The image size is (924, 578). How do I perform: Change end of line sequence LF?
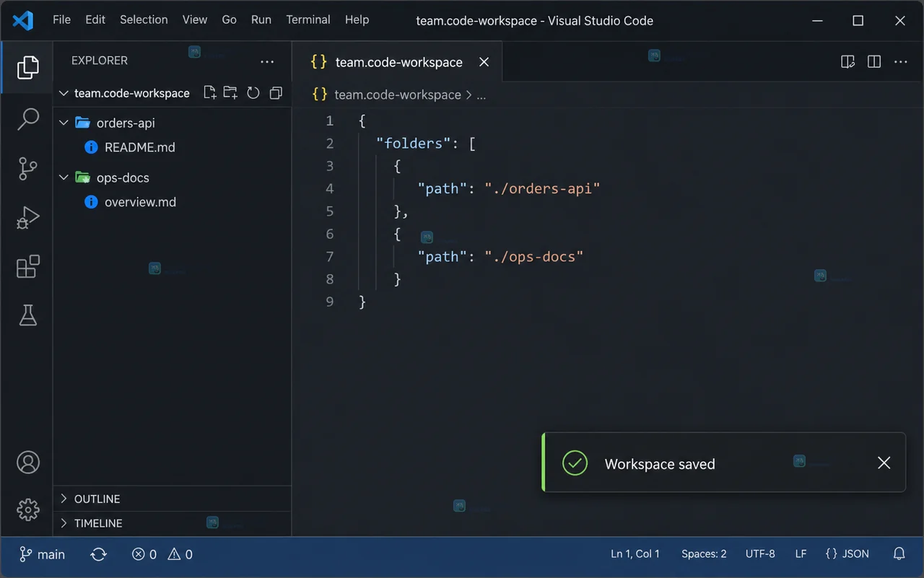coord(801,554)
